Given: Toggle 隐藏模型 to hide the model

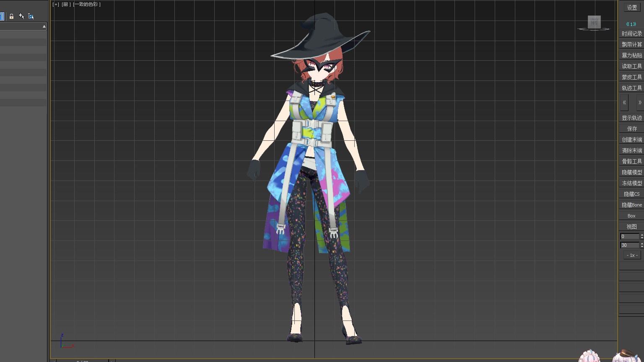Looking at the screenshot, I should 631,172.
